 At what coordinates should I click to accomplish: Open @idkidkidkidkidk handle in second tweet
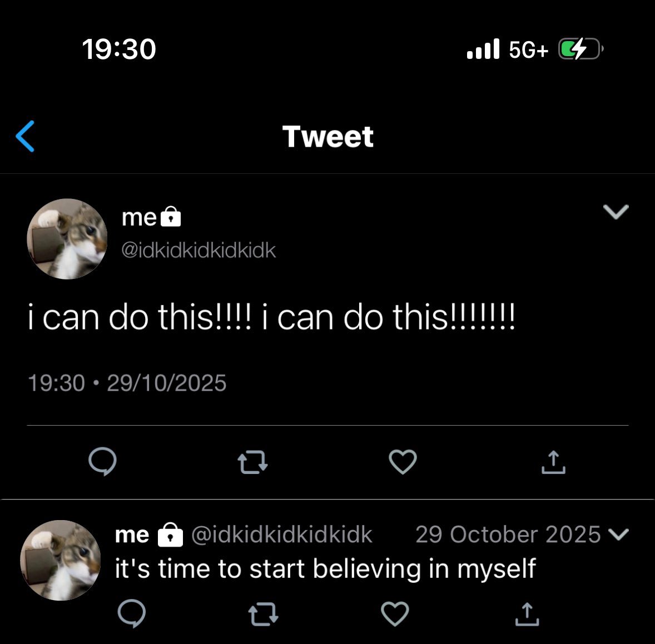coord(281,535)
